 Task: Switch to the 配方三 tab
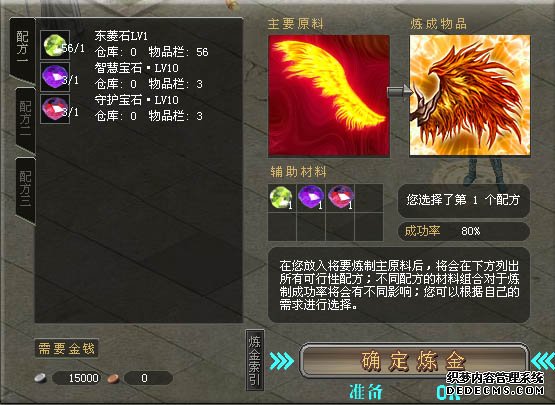click(25, 188)
